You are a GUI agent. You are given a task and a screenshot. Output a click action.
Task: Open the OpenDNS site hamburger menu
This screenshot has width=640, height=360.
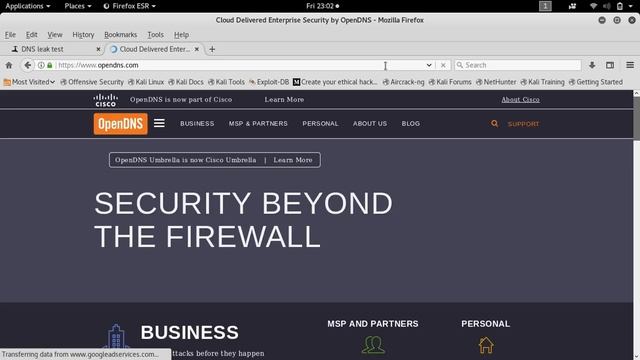[159, 123]
